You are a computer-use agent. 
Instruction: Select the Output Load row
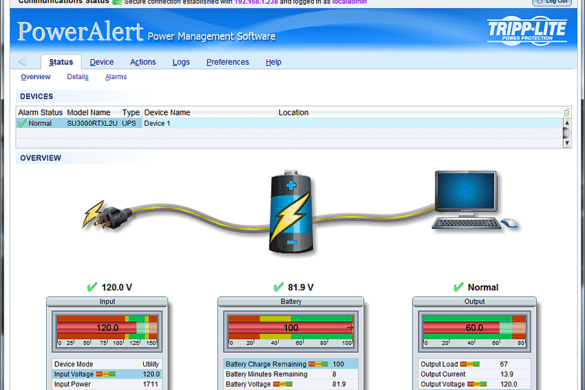[474, 364]
